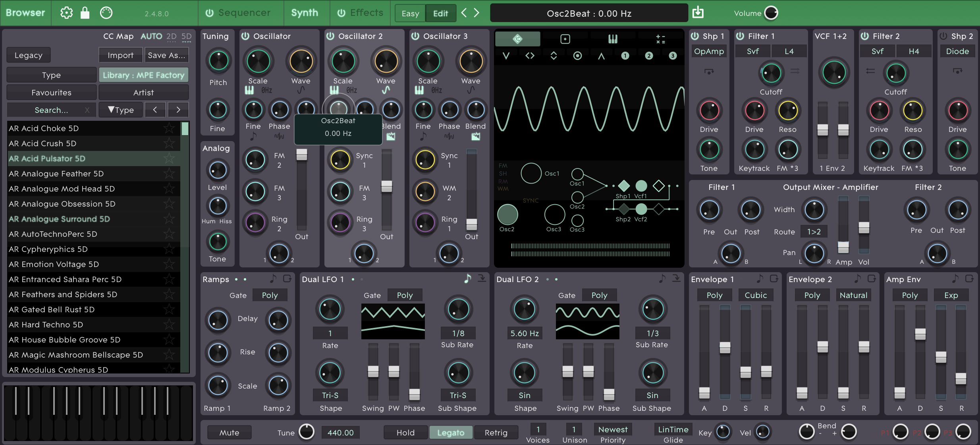Select the horizontal arrows icon in display
This screenshot has width=980, height=445.
(530, 56)
